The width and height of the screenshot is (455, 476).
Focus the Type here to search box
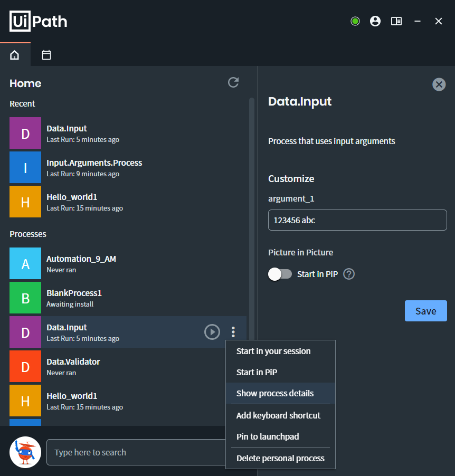pyautogui.click(x=136, y=452)
